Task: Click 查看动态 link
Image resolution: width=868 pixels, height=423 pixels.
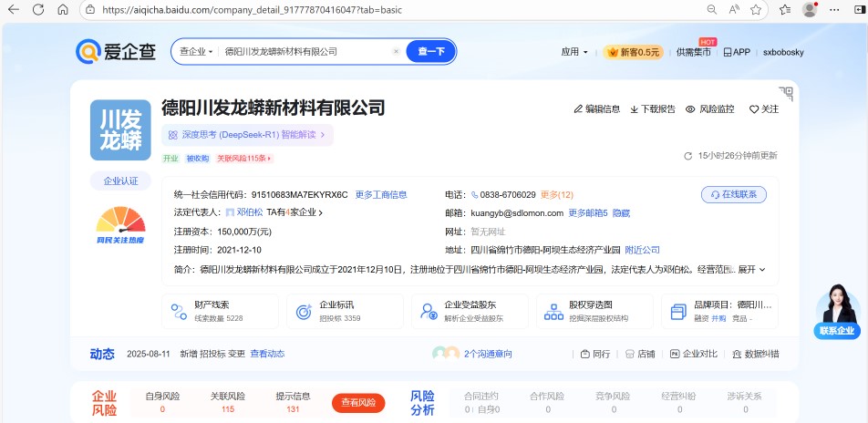Action: (x=267, y=354)
